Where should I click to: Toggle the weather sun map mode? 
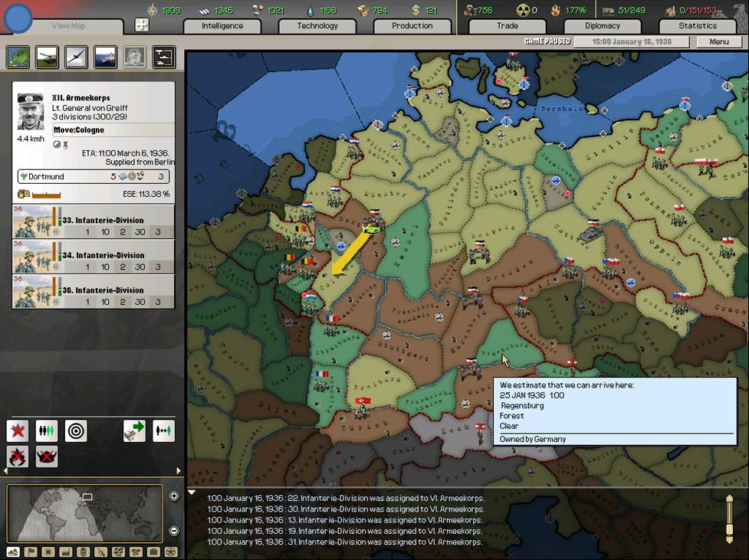coord(48,552)
